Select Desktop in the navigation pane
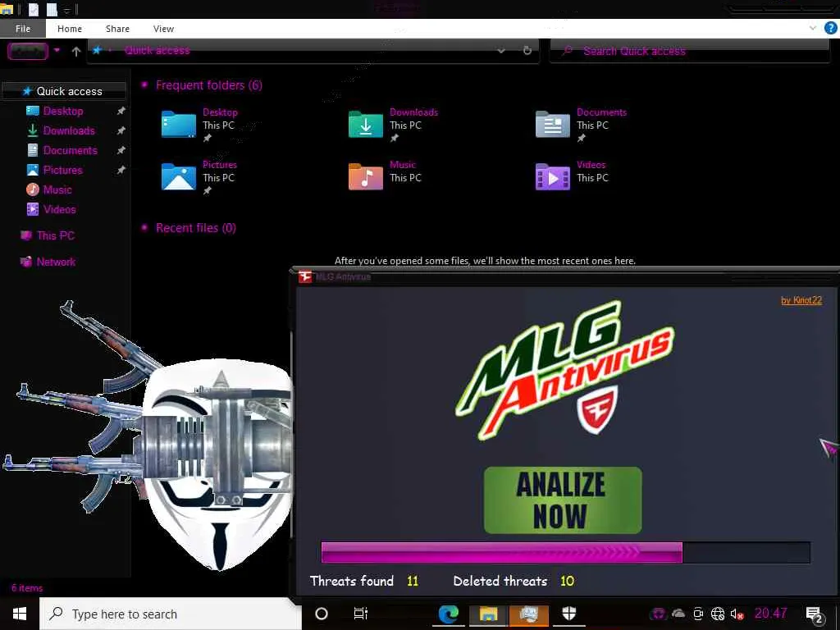The image size is (840, 630). click(63, 111)
